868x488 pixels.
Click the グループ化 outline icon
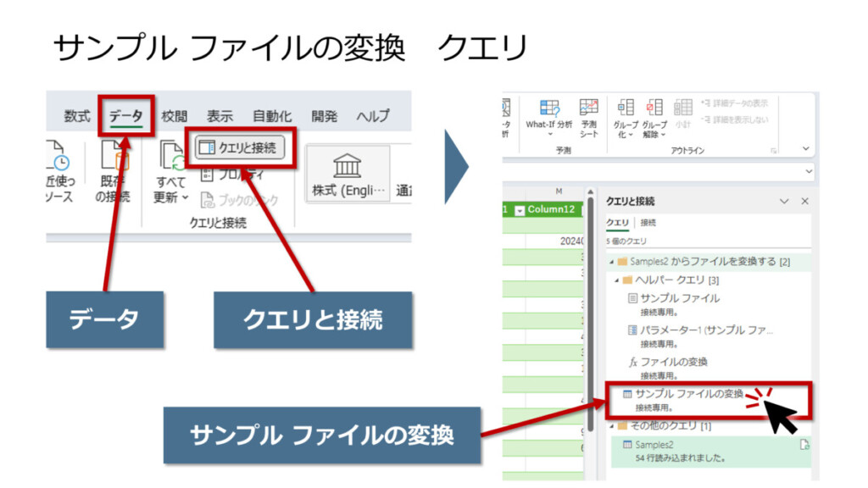[626, 108]
